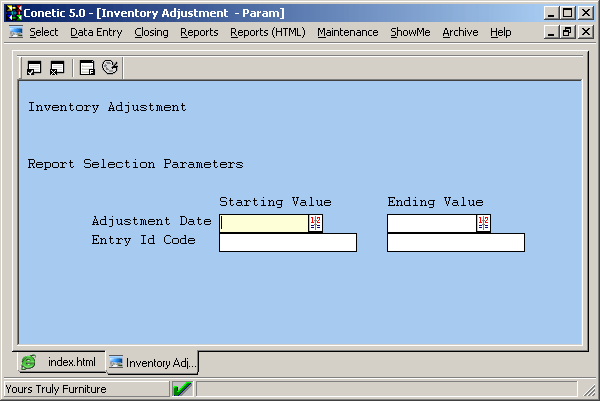Open calendar picker for starting Adjustment Date

pyautogui.click(x=315, y=223)
